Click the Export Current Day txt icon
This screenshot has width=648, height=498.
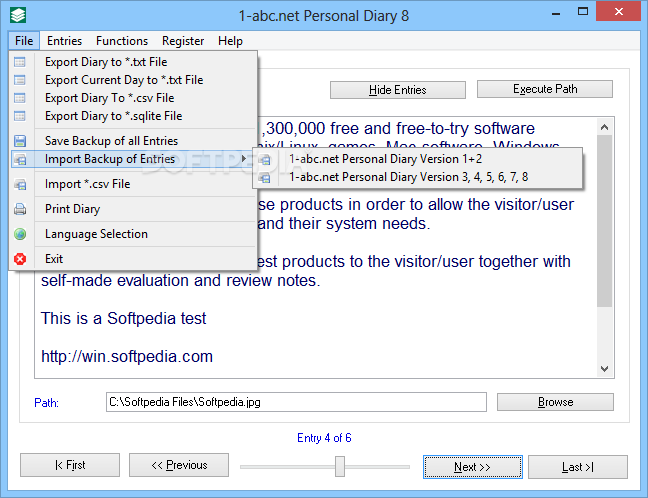pyautogui.click(x=20, y=80)
